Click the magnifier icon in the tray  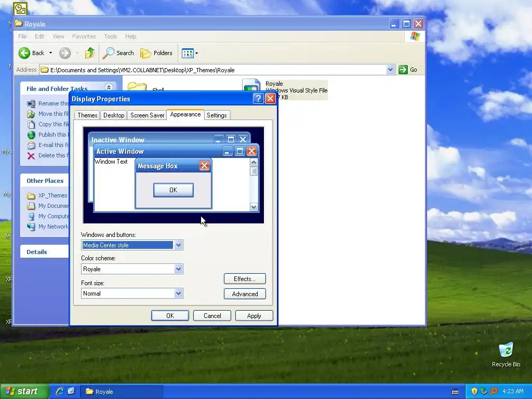click(494, 391)
